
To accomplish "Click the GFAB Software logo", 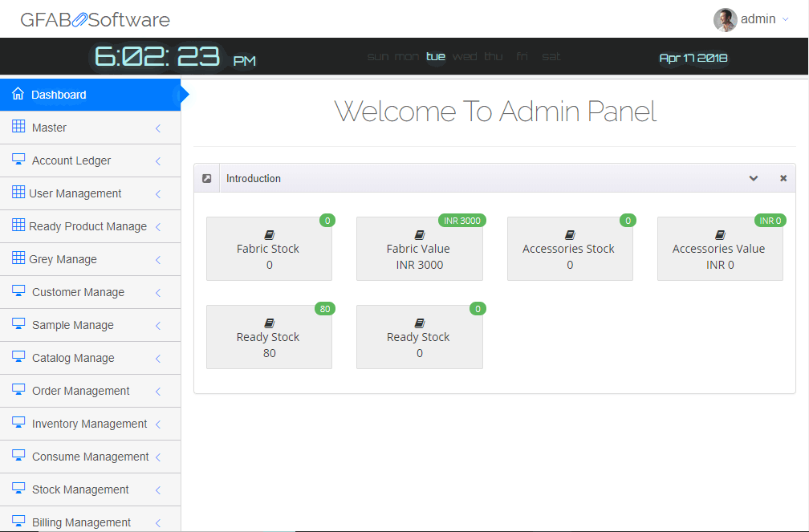I will point(95,19).
